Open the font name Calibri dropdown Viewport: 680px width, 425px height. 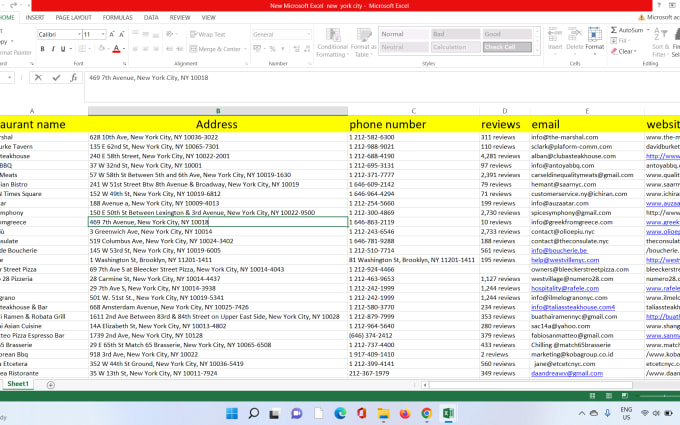click(79, 34)
